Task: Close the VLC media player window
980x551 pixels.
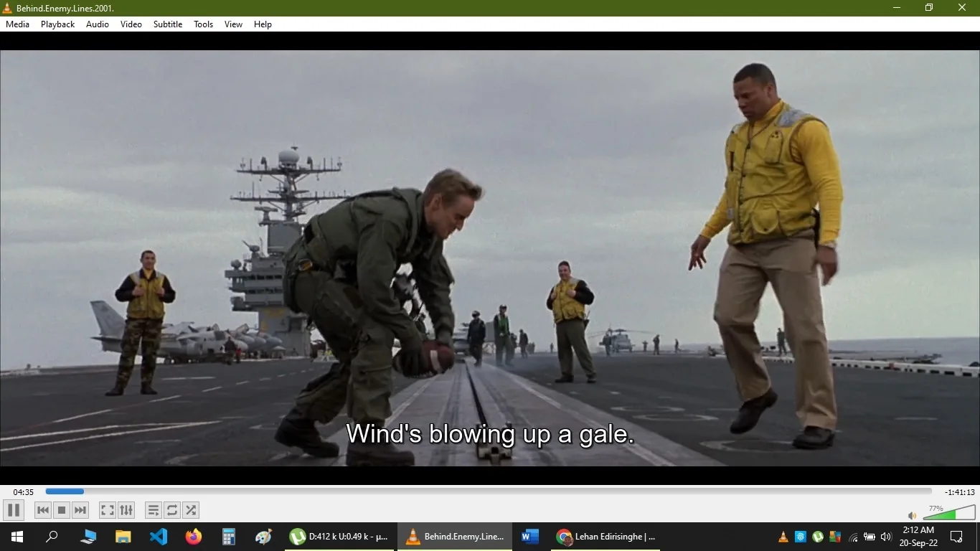Action: 963,8
